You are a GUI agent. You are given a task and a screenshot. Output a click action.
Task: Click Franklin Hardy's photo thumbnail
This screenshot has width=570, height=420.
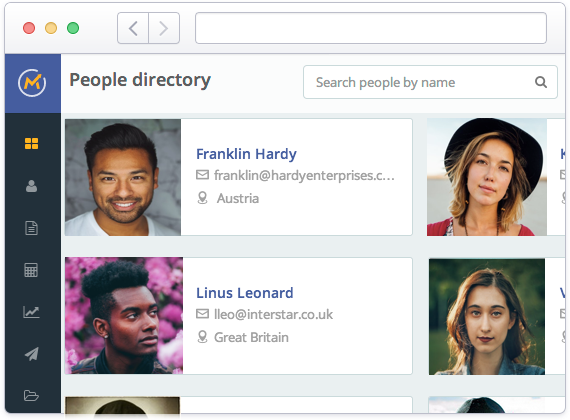(123, 177)
